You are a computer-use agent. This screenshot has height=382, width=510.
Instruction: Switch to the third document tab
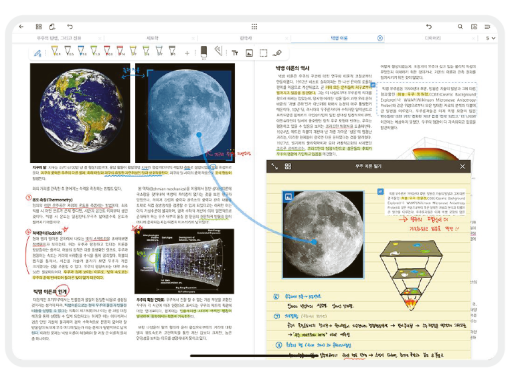[246, 38]
